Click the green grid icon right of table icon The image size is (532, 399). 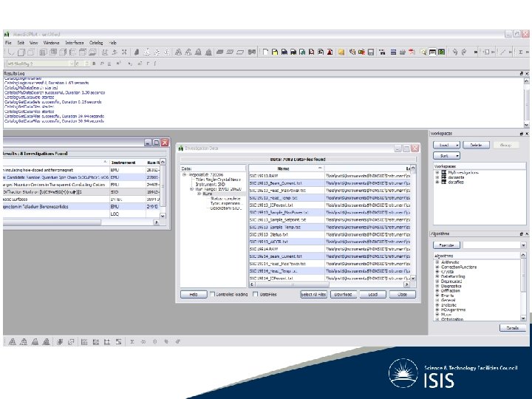[441, 52]
